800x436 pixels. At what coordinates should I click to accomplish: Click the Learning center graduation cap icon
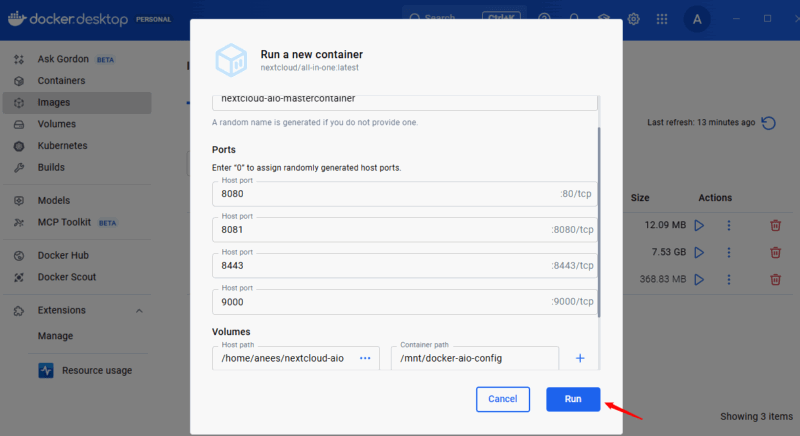604,18
